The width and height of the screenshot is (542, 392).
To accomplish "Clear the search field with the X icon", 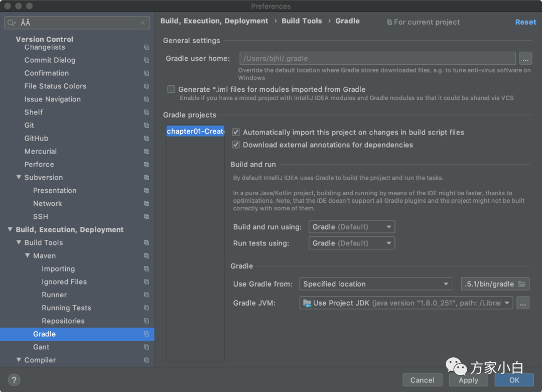I will (x=143, y=23).
